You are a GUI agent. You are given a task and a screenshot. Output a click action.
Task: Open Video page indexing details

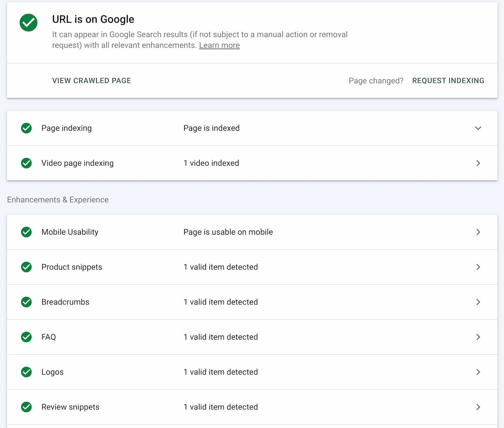478,163
